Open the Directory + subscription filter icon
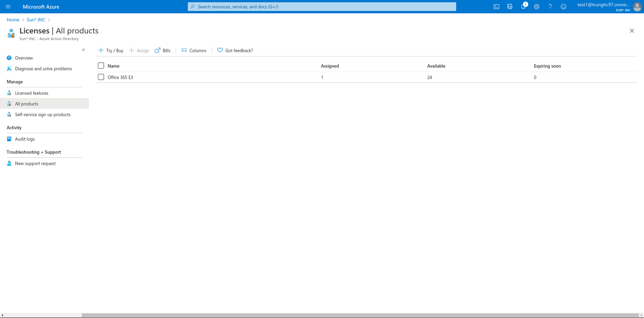644x318 pixels. coord(510,7)
